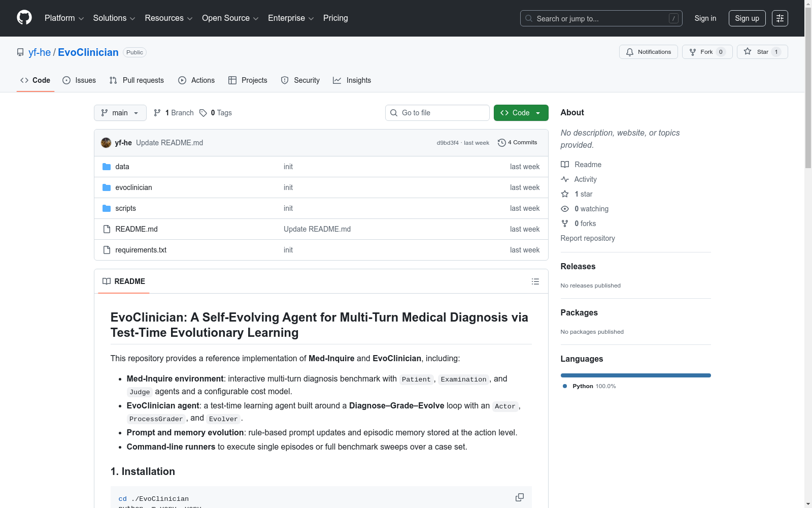
Task: Click the search magnifier icon in header
Action: coord(529,18)
